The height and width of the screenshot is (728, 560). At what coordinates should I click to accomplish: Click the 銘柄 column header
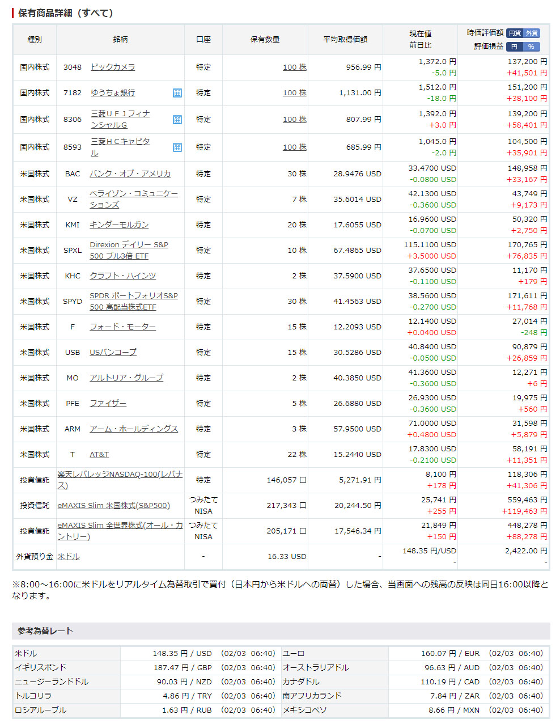click(x=120, y=40)
